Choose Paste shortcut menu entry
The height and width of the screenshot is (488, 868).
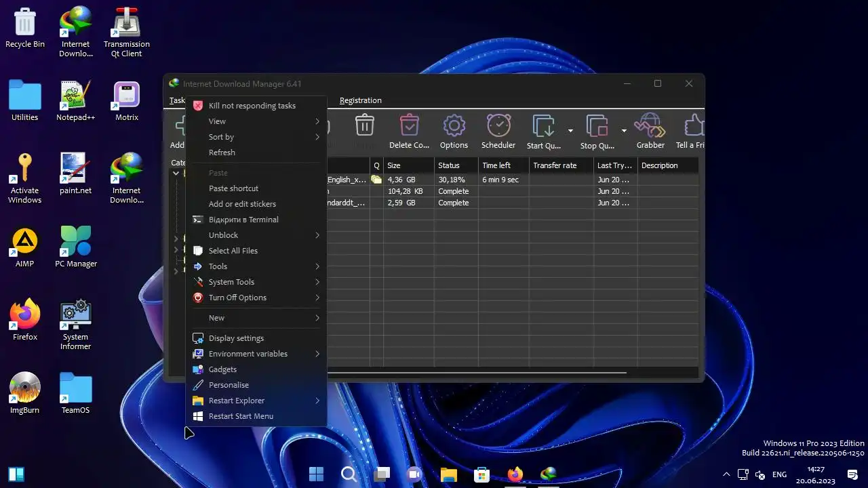coord(256,188)
